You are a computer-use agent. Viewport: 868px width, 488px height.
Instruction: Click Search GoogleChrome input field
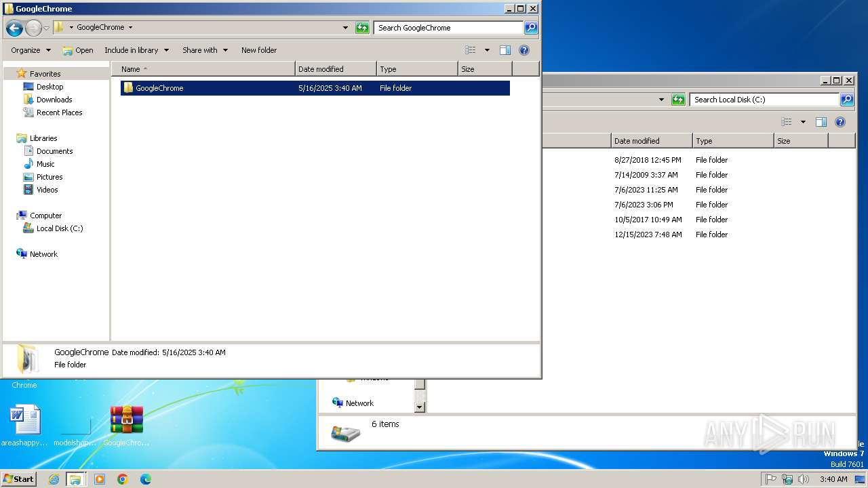(x=448, y=28)
